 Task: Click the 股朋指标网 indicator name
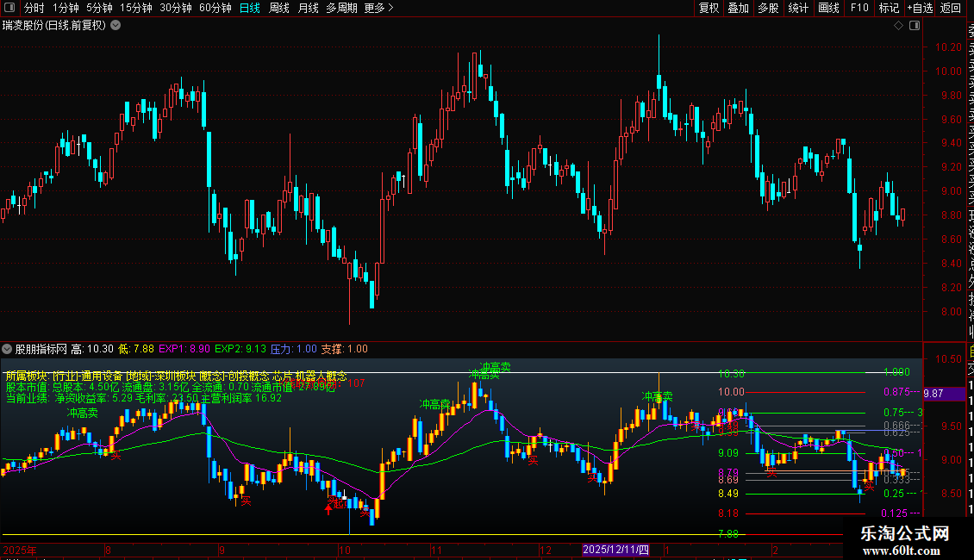[x=41, y=349]
